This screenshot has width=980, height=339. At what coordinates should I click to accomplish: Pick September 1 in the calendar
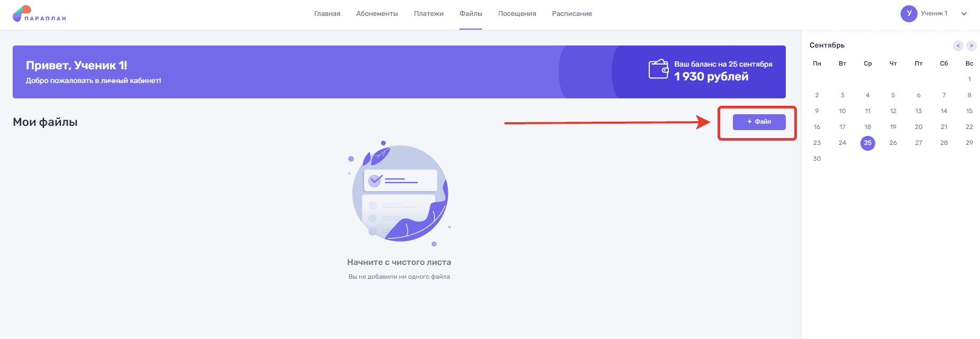[969, 79]
